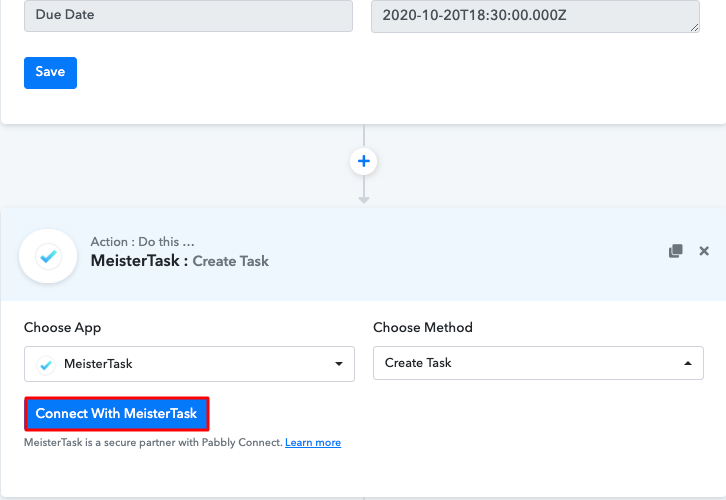Add a step with the plus icon

pyautogui.click(x=364, y=161)
